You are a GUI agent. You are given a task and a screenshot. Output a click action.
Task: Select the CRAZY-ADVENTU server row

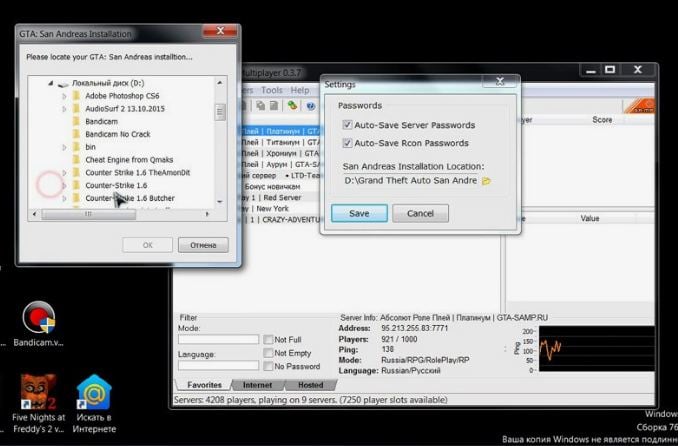click(280, 220)
